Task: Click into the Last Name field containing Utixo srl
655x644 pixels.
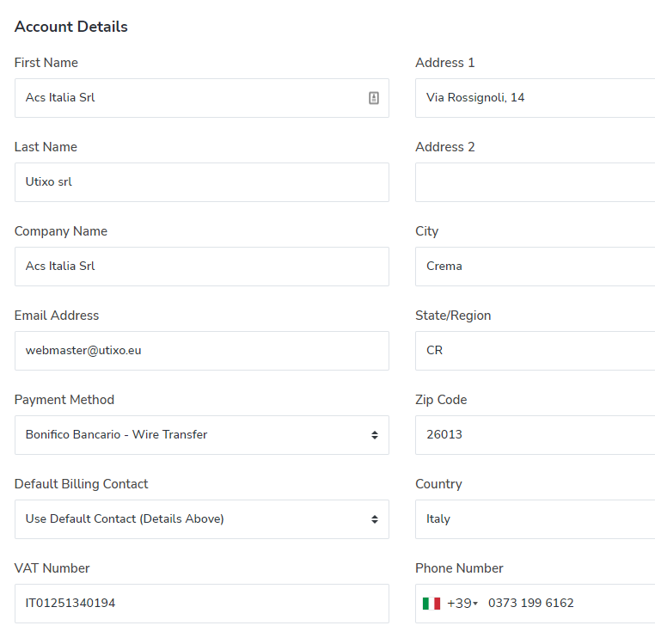Action: point(202,182)
